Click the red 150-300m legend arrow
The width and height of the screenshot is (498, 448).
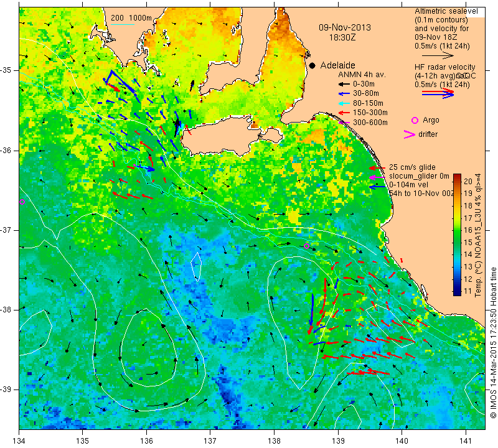344,113
